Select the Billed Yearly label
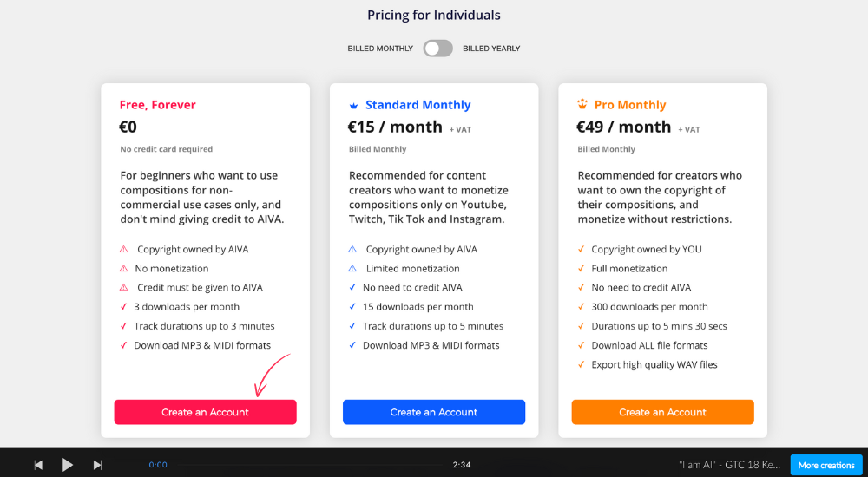Screen dimensions: 868x477 491,49
